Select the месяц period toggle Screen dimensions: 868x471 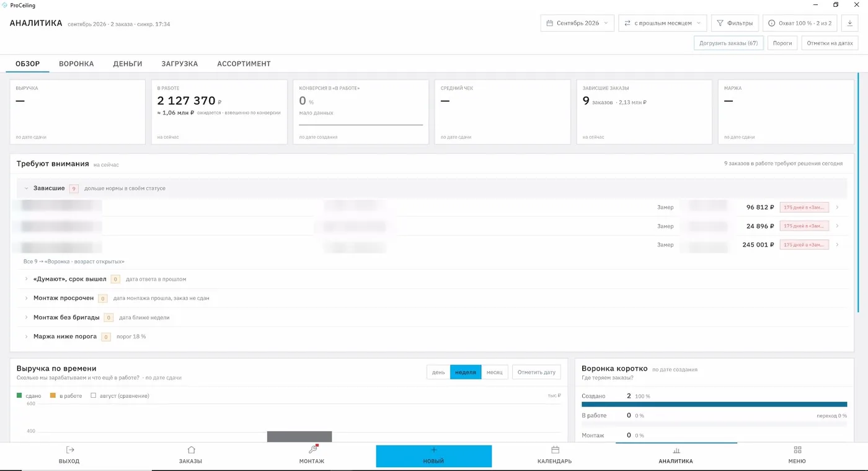pos(495,372)
